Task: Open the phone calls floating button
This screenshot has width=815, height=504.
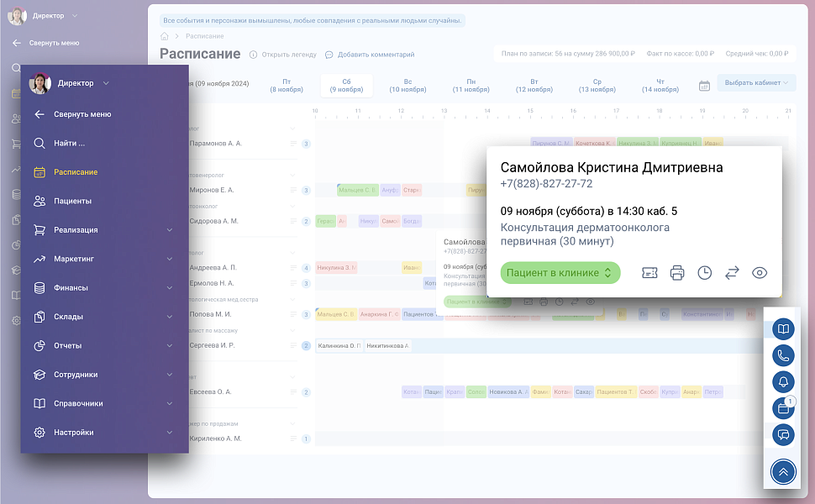Action: (x=783, y=355)
